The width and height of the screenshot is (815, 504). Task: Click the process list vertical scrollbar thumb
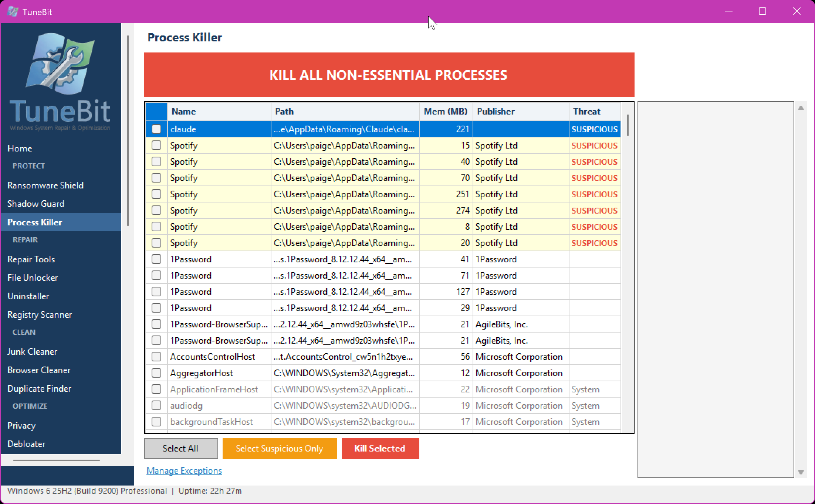[628, 126]
